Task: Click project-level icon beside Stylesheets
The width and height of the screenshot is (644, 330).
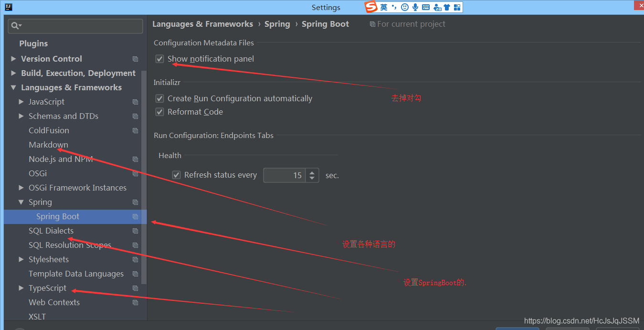Action: pyautogui.click(x=136, y=259)
